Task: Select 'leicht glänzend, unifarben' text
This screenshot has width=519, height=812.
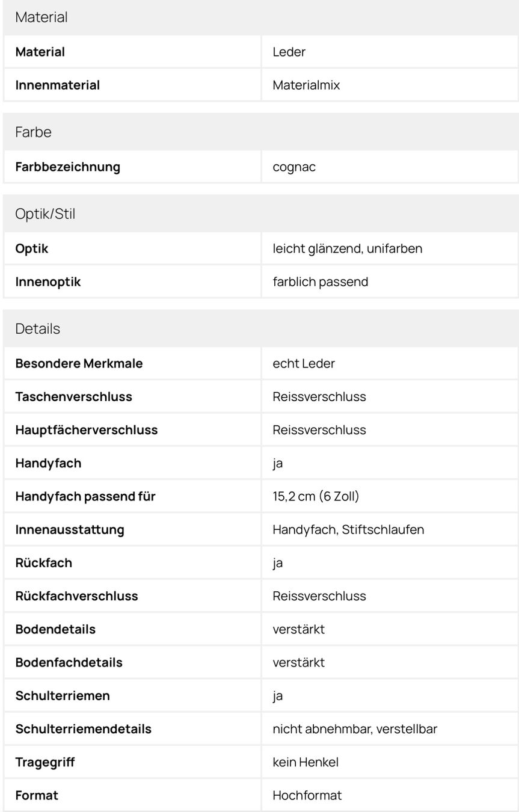Action: 348,248
